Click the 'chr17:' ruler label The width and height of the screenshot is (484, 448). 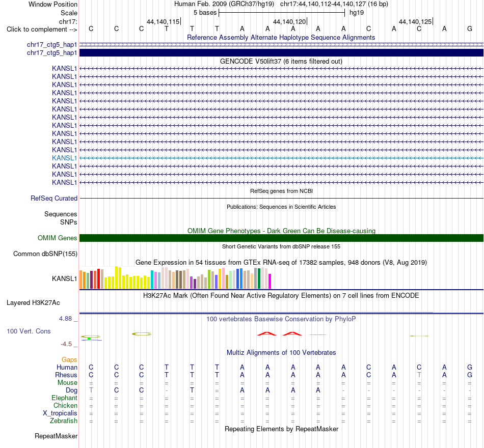(x=68, y=21)
